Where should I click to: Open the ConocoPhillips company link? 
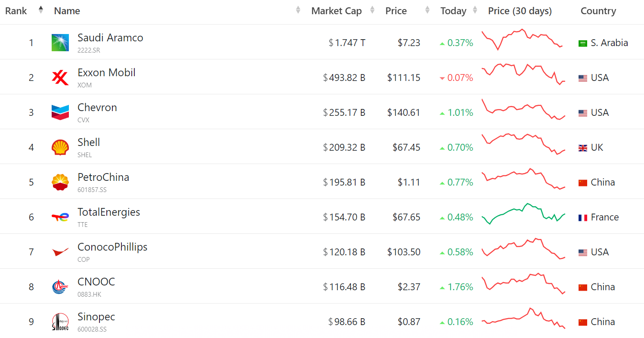click(x=112, y=247)
